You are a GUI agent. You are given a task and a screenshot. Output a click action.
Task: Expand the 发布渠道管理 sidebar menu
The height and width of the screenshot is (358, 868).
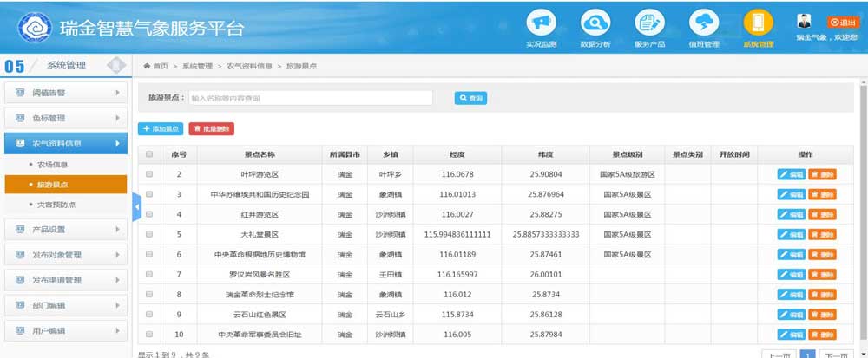(65, 280)
